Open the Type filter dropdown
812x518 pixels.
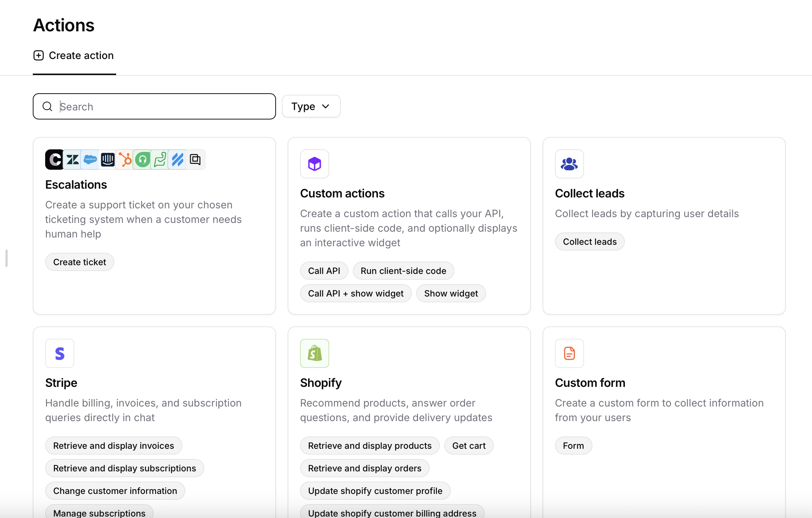tap(311, 106)
